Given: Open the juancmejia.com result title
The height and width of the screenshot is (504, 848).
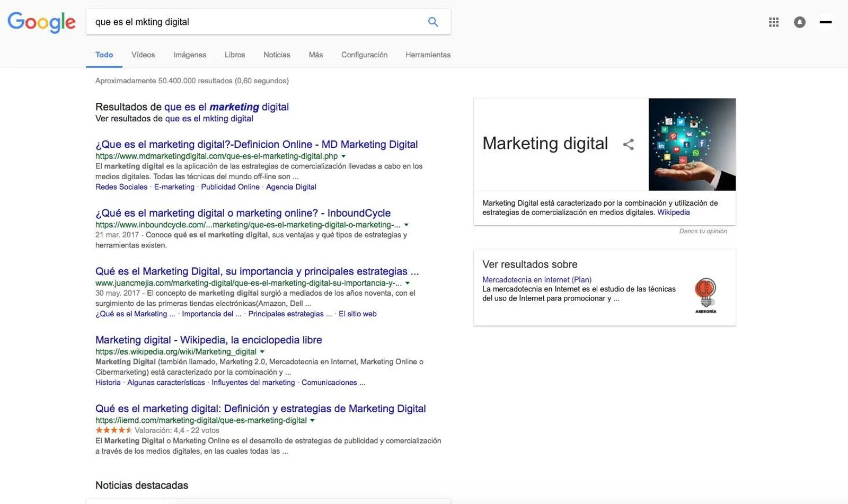Looking at the screenshot, I should (x=257, y=271).
